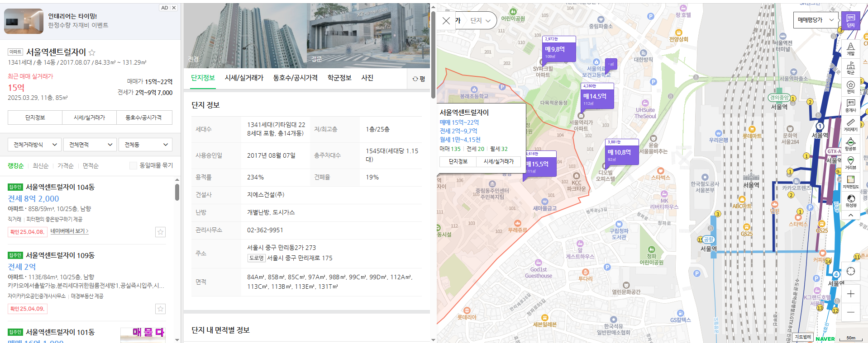Show 중개사 agents on the map

point(850,106)
